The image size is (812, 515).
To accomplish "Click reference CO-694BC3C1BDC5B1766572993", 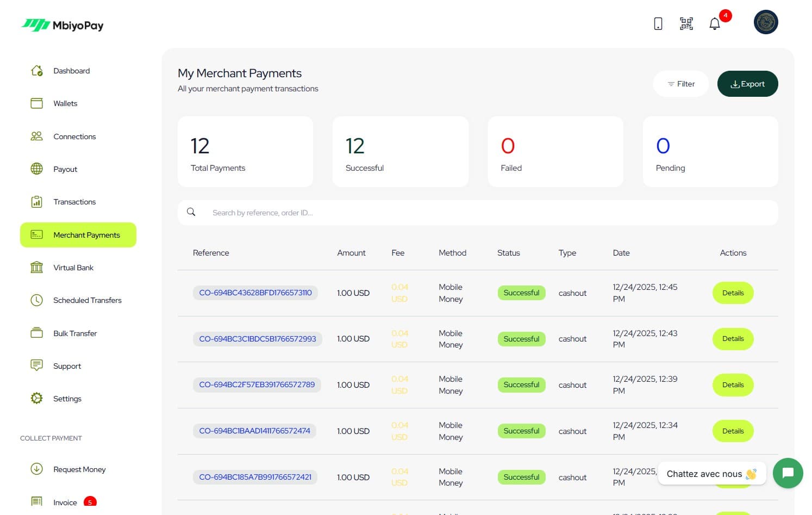I will point(258,339).
